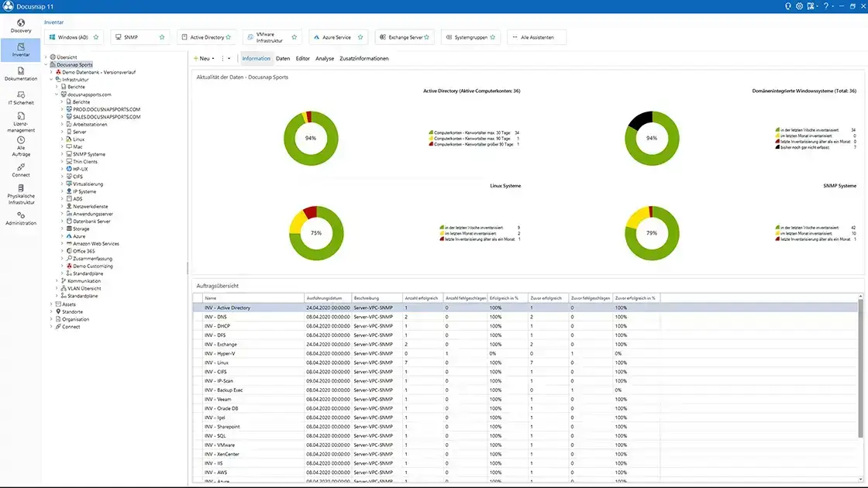Collapse the Docusnap Sports tree node

point(46,65)
